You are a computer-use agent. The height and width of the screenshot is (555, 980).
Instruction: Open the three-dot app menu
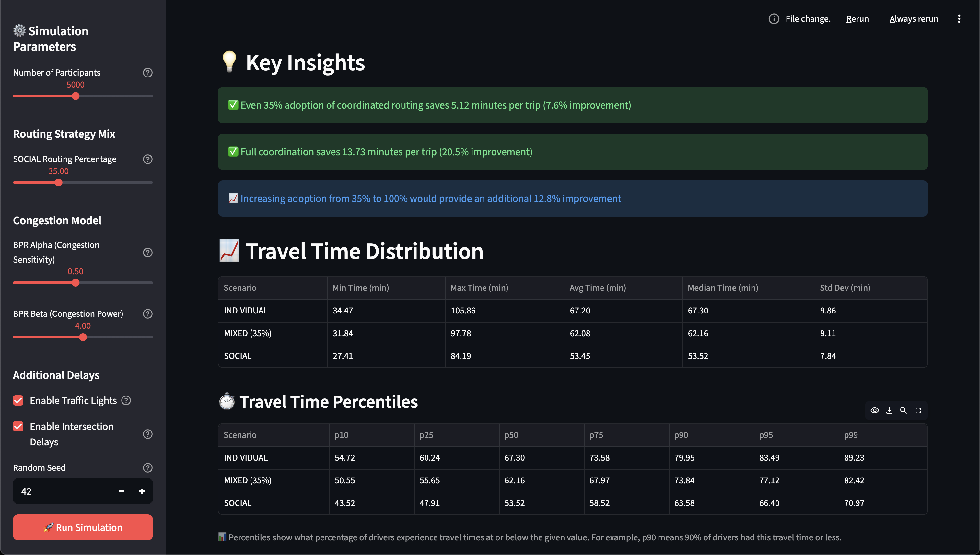(959, 19)
